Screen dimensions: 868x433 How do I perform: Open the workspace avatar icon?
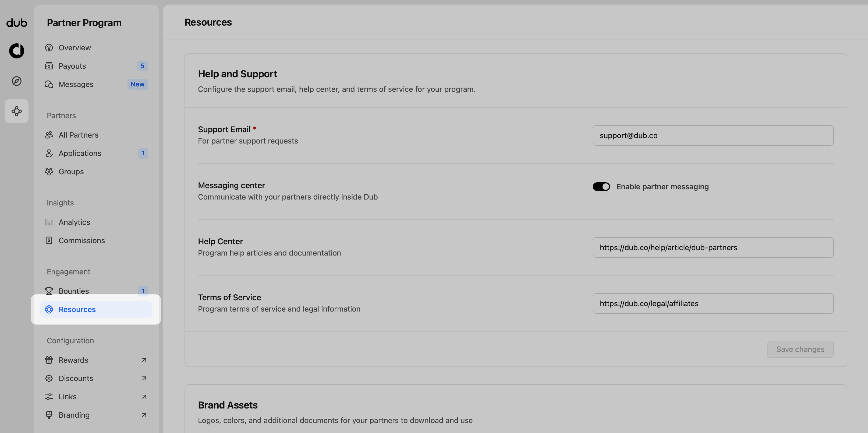pos(16,51)
